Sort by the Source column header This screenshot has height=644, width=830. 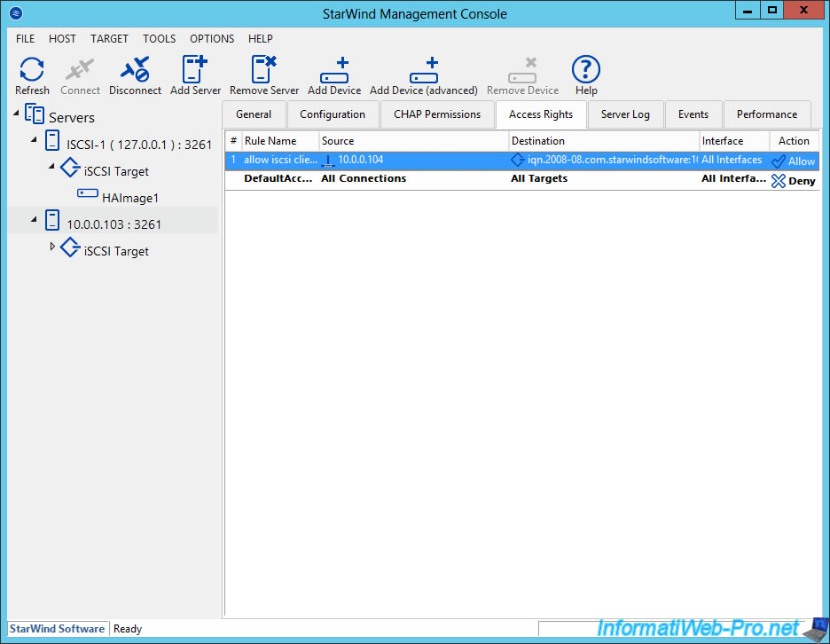413,141
